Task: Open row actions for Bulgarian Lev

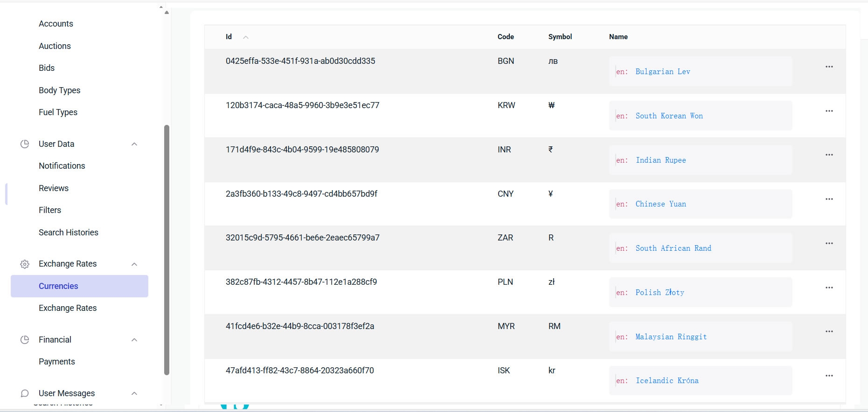Action: pyautogui.click(x=829, y=67)
